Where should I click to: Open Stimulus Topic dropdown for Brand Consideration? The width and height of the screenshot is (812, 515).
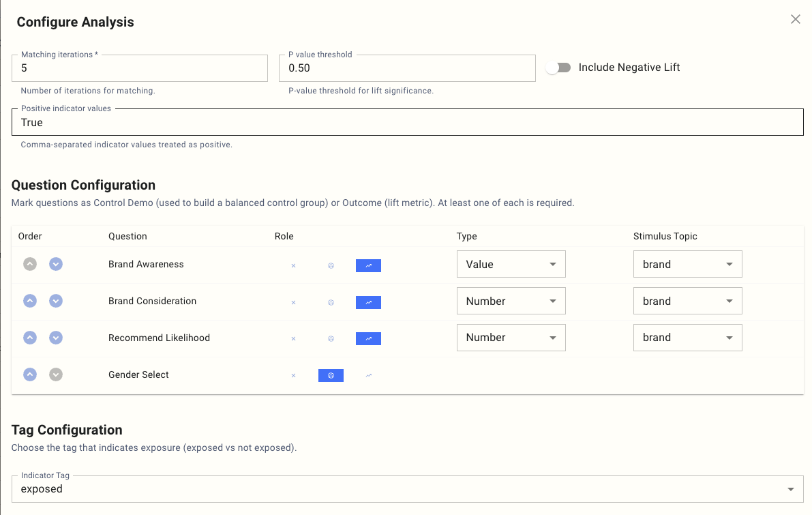(x=687, y=301)
